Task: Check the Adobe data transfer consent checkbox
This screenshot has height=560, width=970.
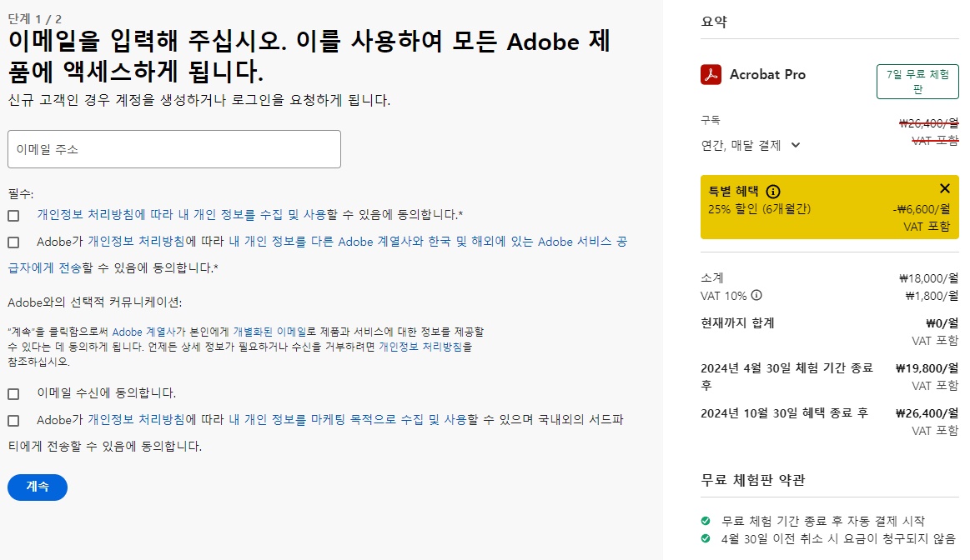Action: [x=13, y=242]
